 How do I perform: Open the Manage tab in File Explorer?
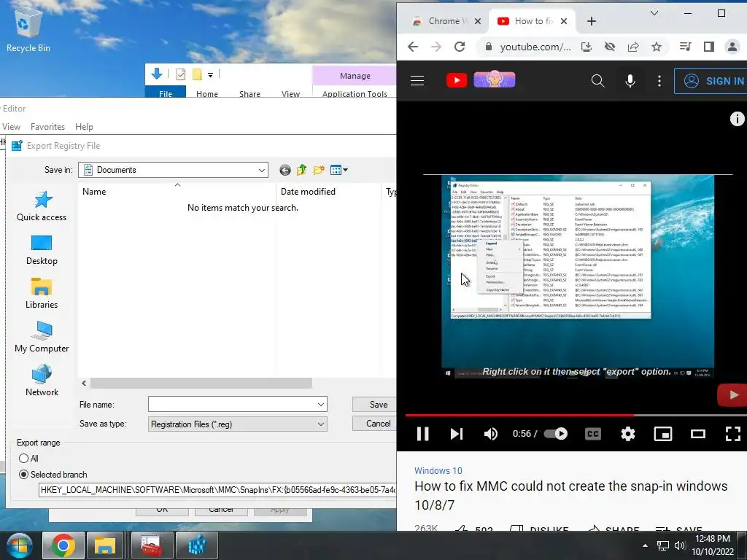[355, 76]
